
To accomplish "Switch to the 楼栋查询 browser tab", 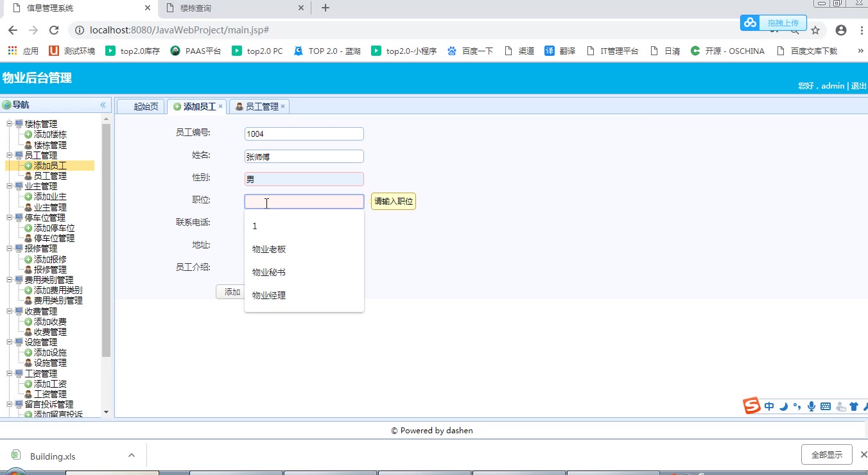I will coord(234,8).
